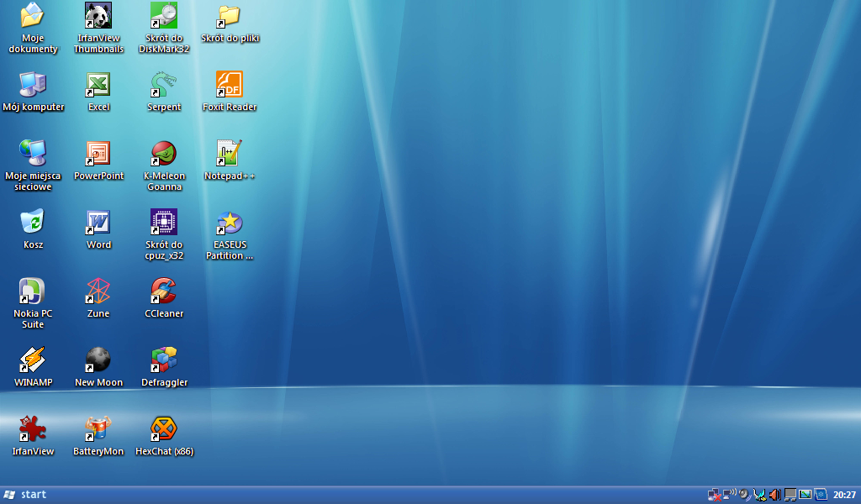Select the PowerPoint shortcut icon
This screenshot has height=504, width=861.
coord(98,153)
